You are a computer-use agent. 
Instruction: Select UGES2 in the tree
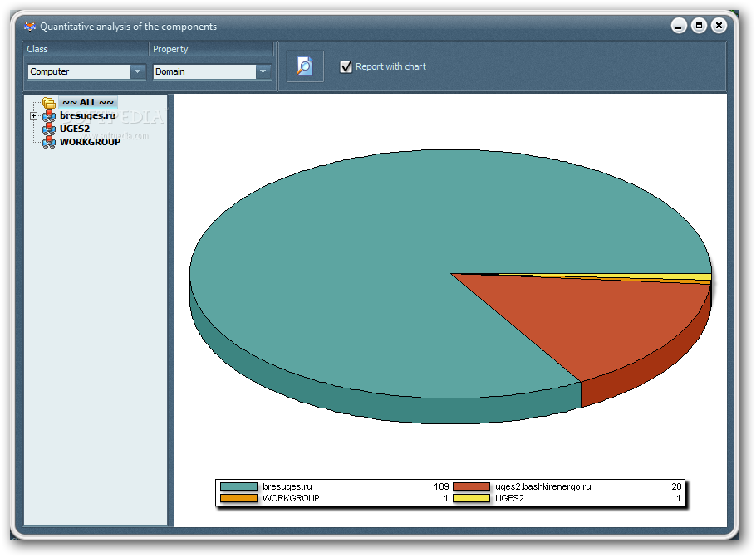point(75,129)
